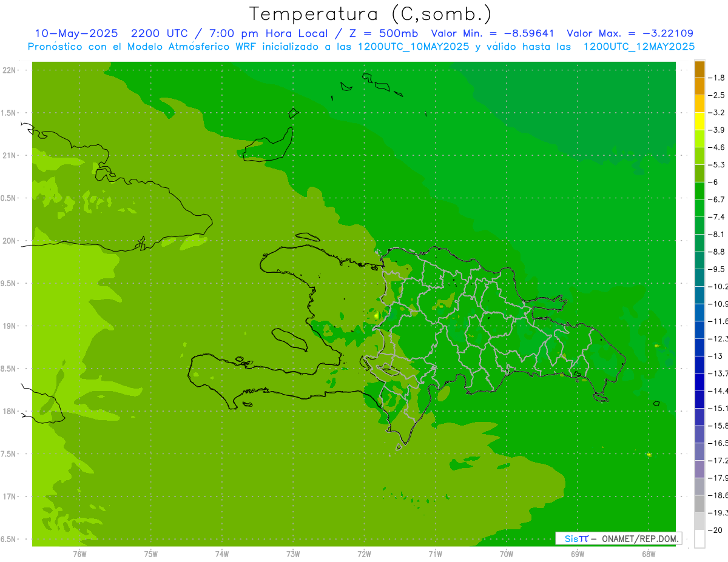Click the '-20' colorbar value

coord(715,530)
